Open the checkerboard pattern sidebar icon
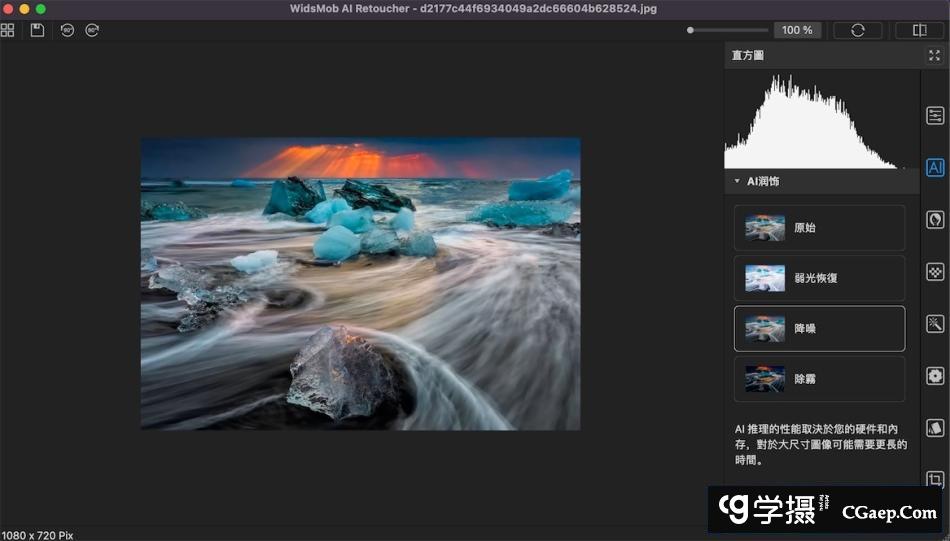Viewport: 950px width, 541px height. (935, 271)
